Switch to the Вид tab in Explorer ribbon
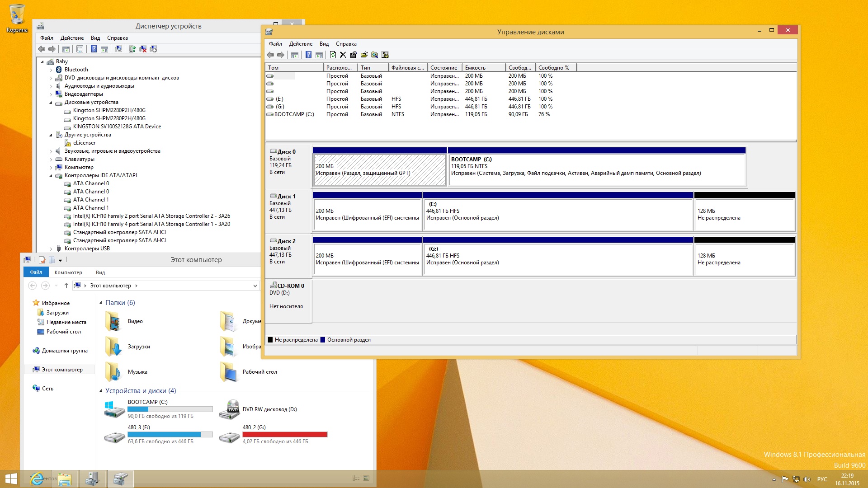Image resolution: width=868 pixels, height=488 pixels. [x=100, y=272]
